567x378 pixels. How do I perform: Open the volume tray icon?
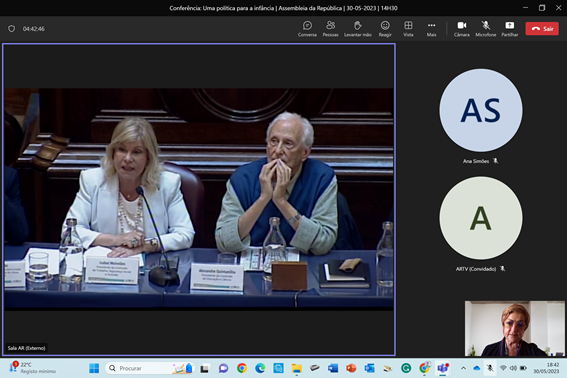click(513, 368)
